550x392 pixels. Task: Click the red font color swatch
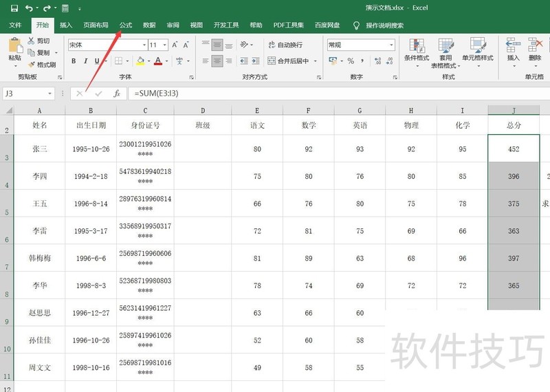[x=157, y=61]
